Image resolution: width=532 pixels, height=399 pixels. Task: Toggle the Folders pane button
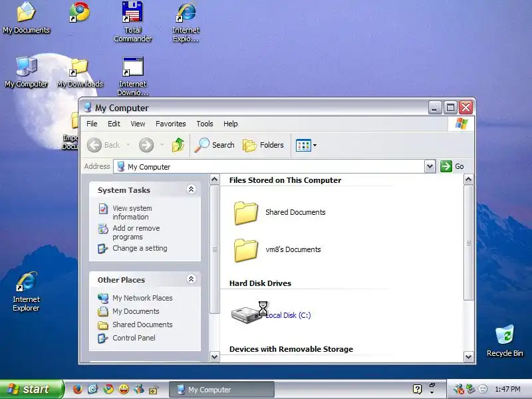tap(263, 145)
